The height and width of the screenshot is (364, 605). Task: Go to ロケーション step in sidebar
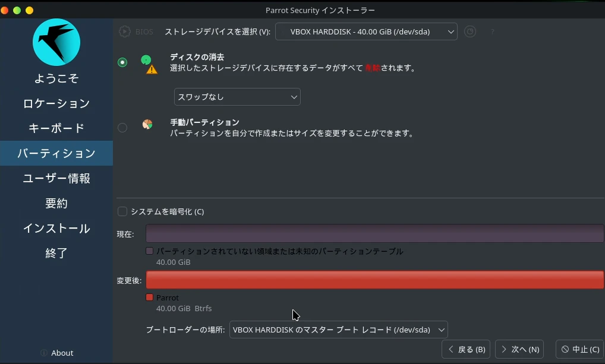pyautogui.click(x=56, y=103)
